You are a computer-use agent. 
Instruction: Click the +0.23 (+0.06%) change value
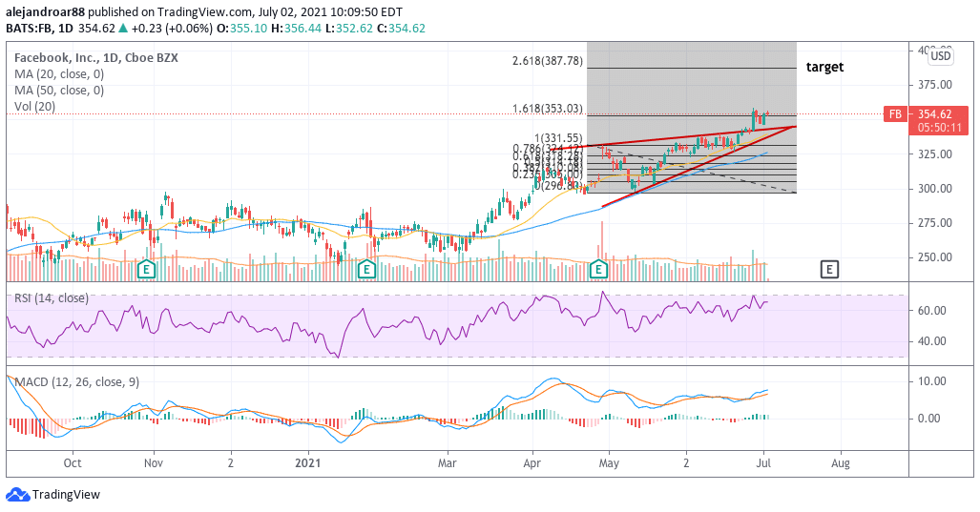[x=172, y=28]
